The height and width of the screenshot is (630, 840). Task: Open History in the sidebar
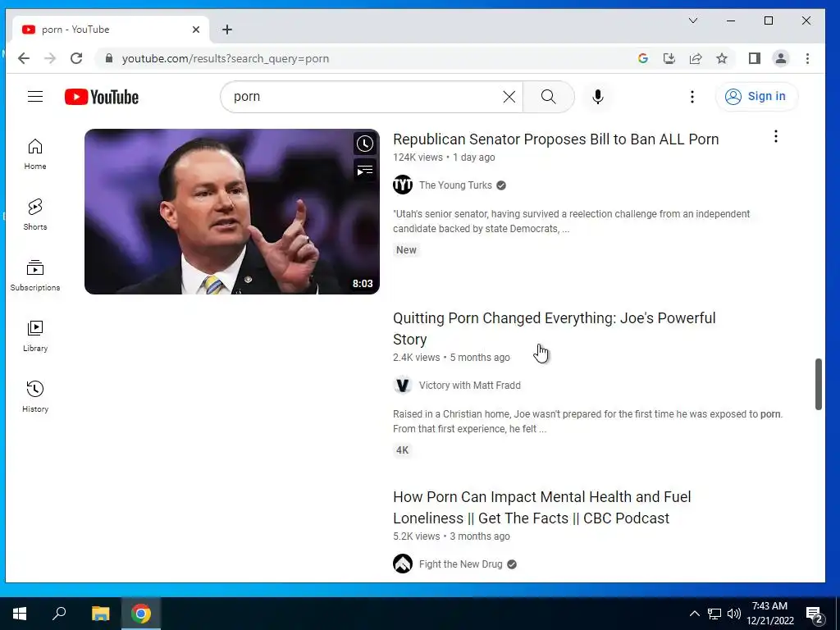[35, 396]
